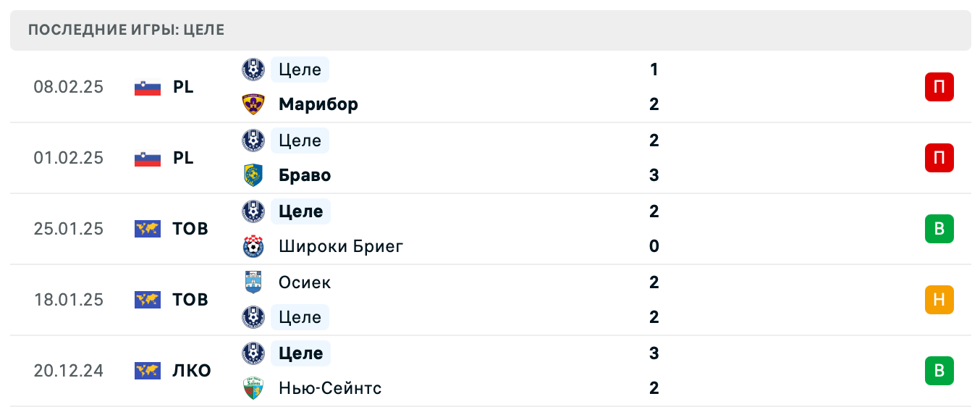The height and width of the screenshot is (420, 980).
Task: Click the green win badge for 25.01.25
Action: click(x=939, y=229)
